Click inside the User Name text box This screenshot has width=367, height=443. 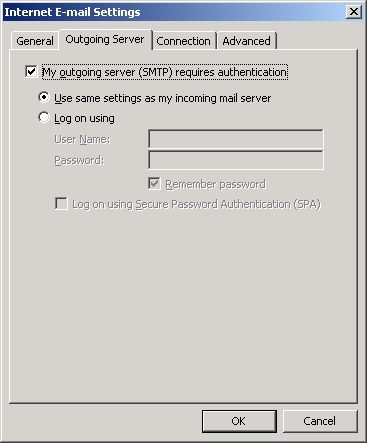pos(236,139)
